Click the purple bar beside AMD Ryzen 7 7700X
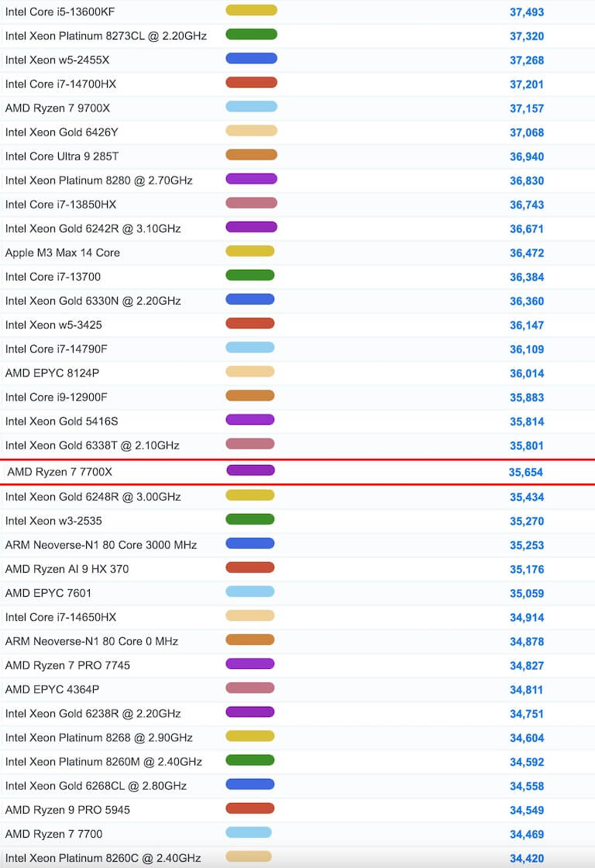Screen dimensions: 595x868 pos(250,470)
